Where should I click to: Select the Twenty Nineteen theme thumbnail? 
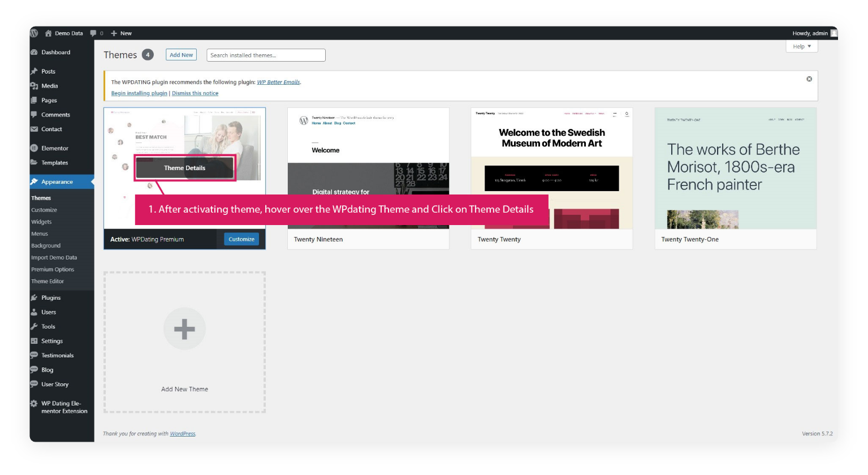pyautogui.click(x=368, y=168)
